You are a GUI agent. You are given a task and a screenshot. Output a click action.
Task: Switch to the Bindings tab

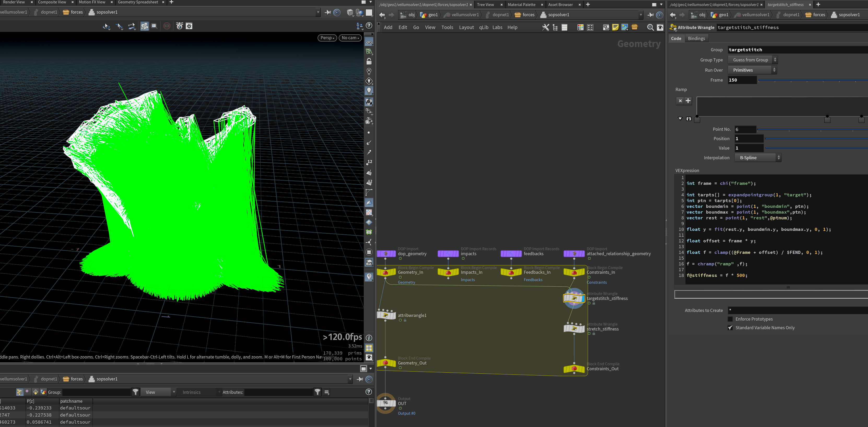[x=696, y=38]
